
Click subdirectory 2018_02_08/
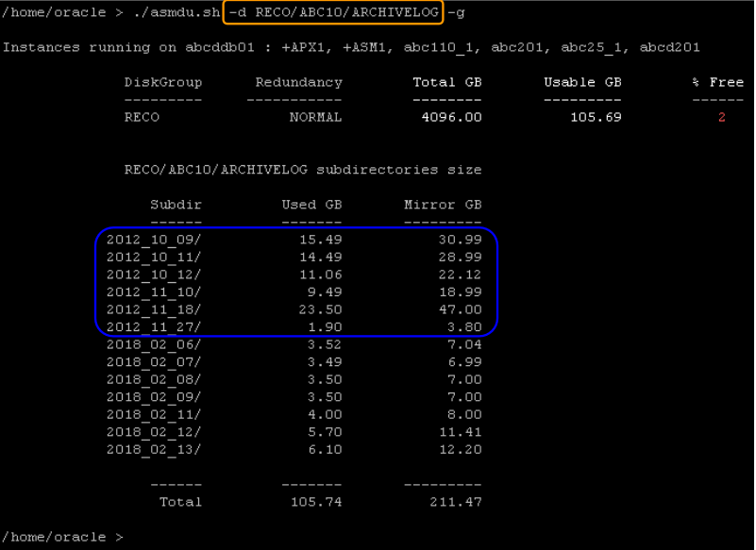point(153,379)
